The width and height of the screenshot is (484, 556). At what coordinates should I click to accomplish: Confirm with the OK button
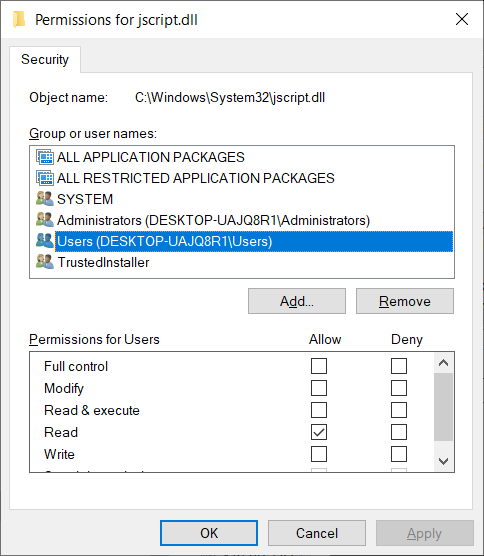(209, 533)
